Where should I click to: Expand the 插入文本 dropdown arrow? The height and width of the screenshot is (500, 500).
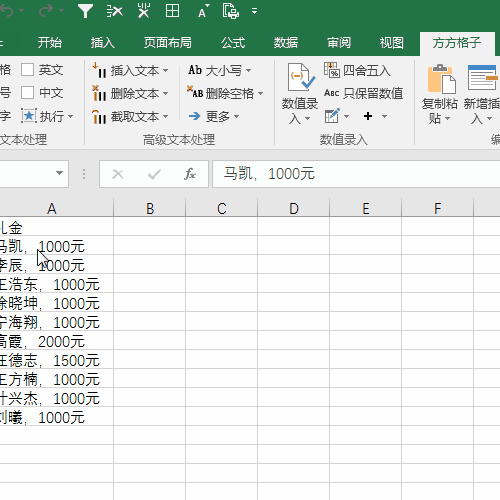[166, 71]
